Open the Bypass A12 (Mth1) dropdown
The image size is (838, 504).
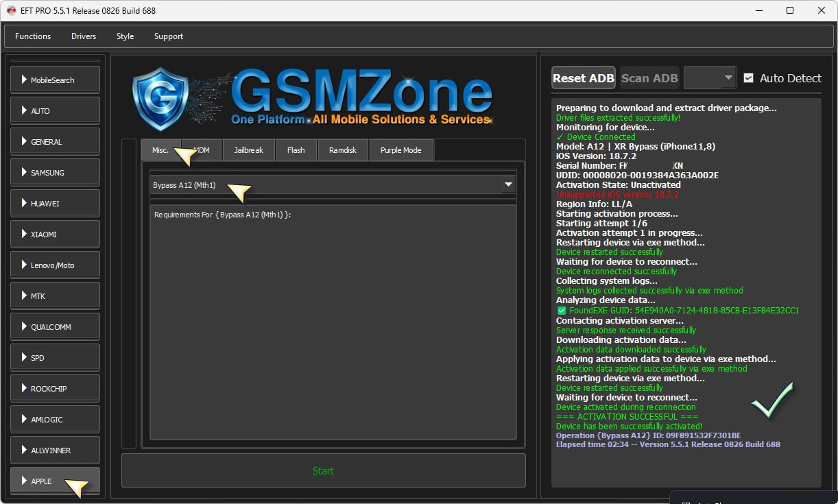coord(333,184)
